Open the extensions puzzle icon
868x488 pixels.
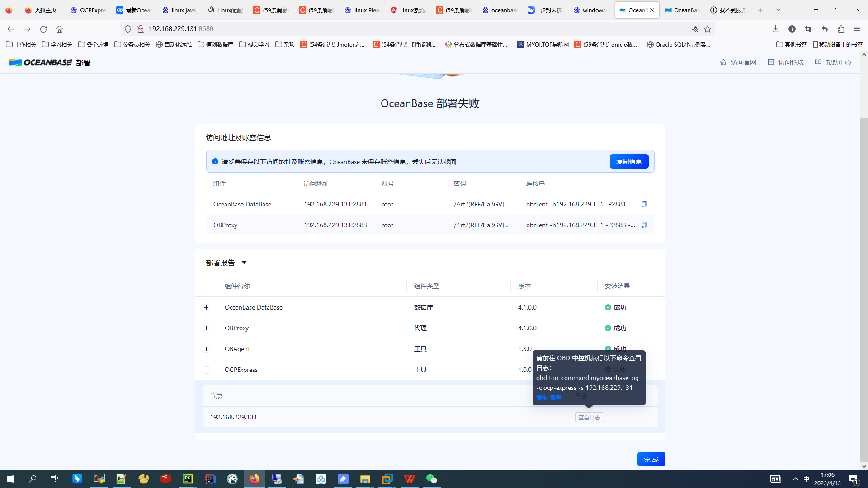coord(841,29)
